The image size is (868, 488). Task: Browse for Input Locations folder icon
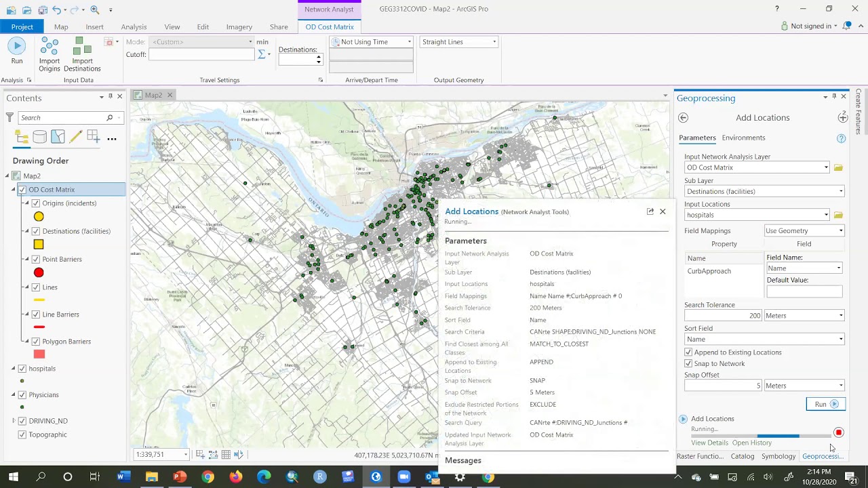pos(838,215)
